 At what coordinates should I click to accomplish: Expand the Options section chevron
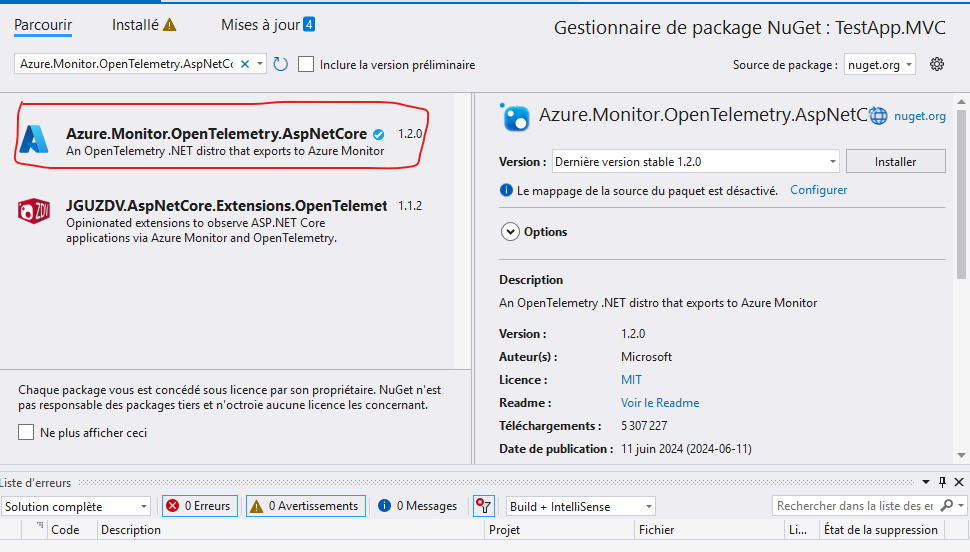coord(510,232)
